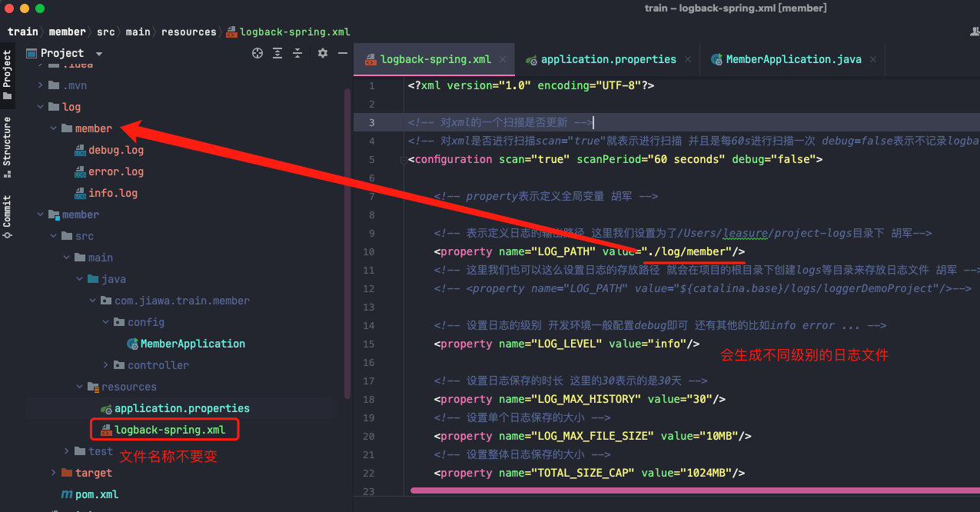Open the Project tool window tab
This screenshot has height=512, width=980.
[8, 75]
